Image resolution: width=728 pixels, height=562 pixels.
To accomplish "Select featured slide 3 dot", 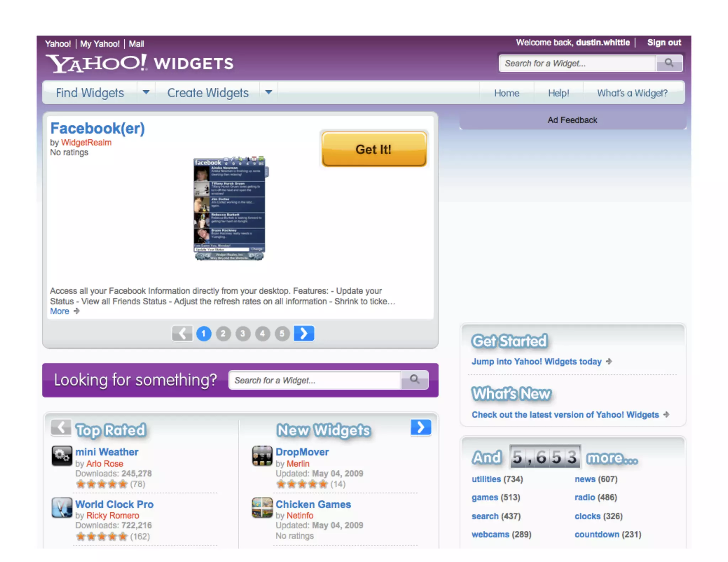I will tap(243, 334).
